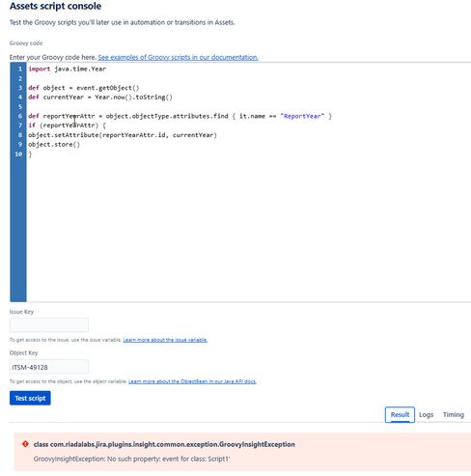Click the Object Key field containing ITSM-49128
This screenshot has height=476, width=471.
49,367
